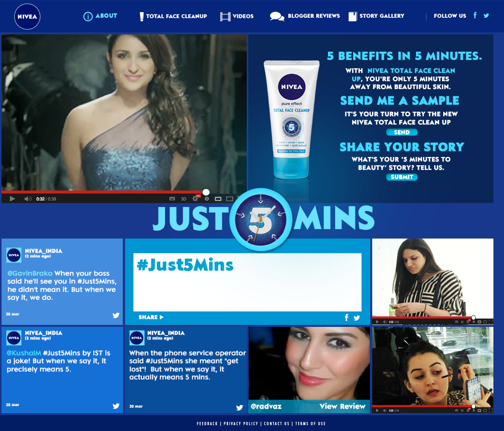Click the @radvaz handle label
The width and height of the screenshot is (504, 431).
[x=266, y=406]
